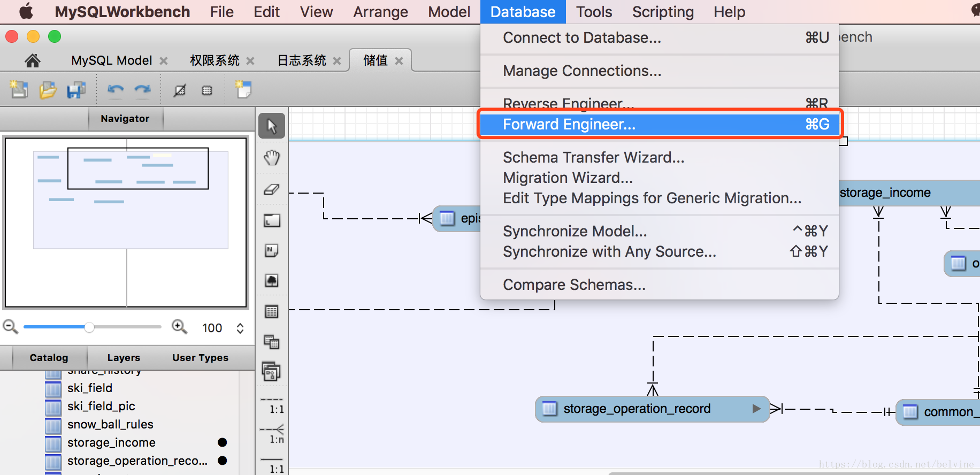Viewport: 980px width, 475px height.
Task: Open the File menu
Action: pyautogui.click(x=221, y=12)
